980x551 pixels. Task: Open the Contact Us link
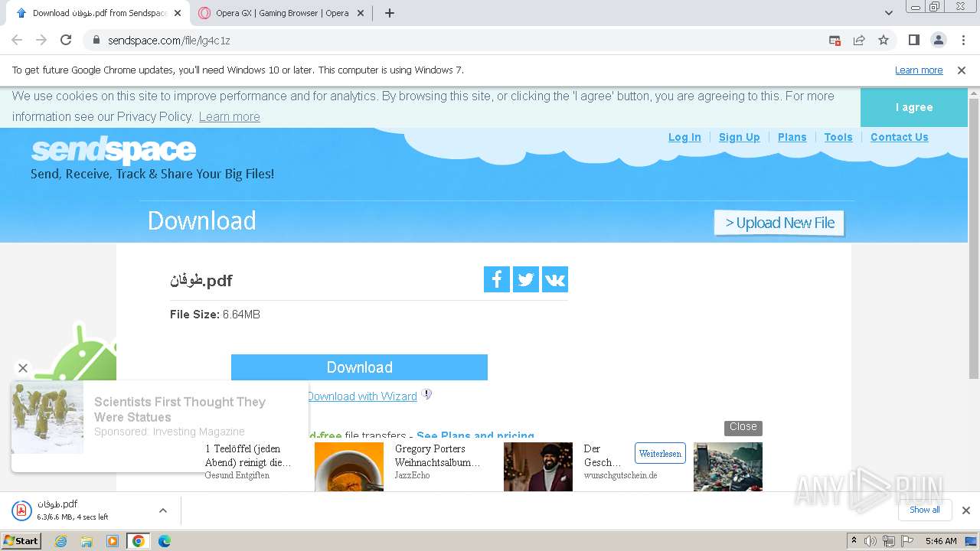899,137
